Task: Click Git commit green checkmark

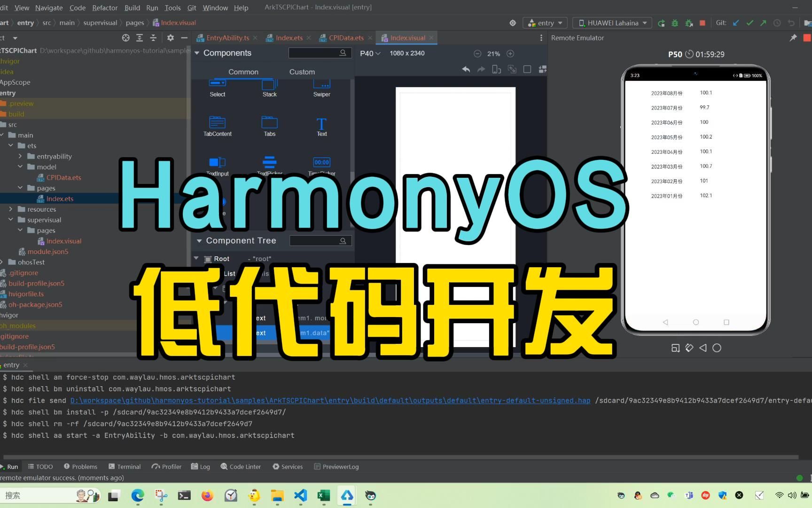Action: 750,23
